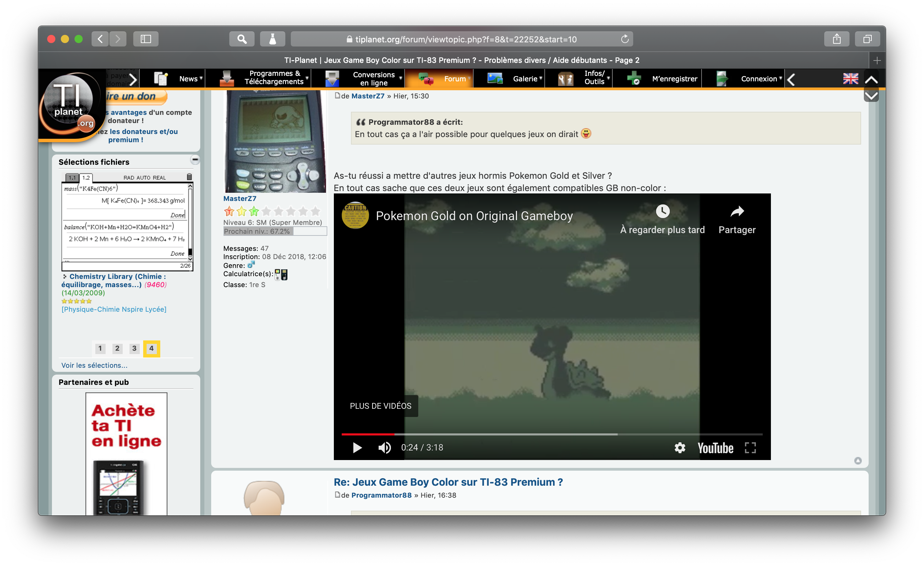Click the News documents icon
This screenshot has height=566, width=924.
[161, 79]
